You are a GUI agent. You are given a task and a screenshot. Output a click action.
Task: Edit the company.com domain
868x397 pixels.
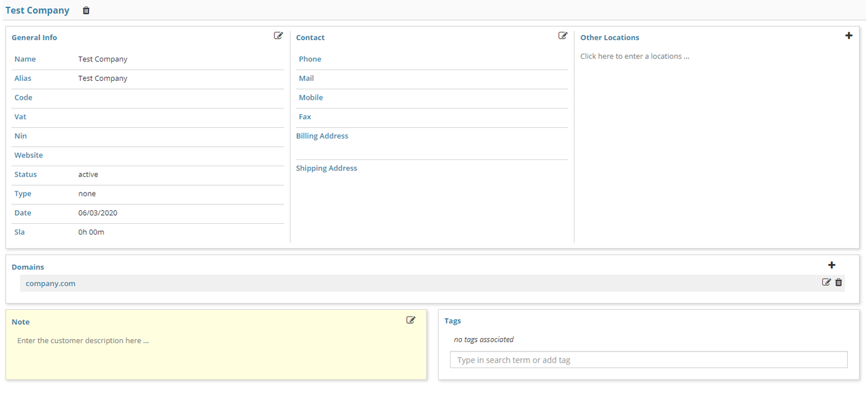click(826, 282)
